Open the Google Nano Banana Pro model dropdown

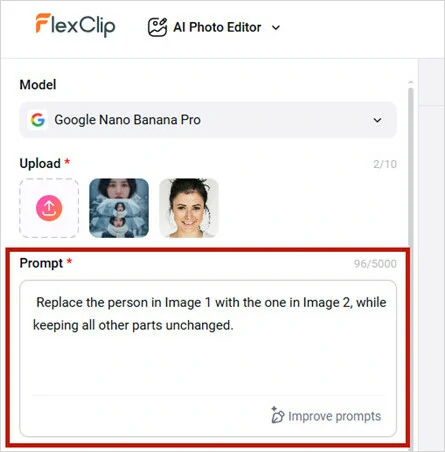(x=208, y=120)
